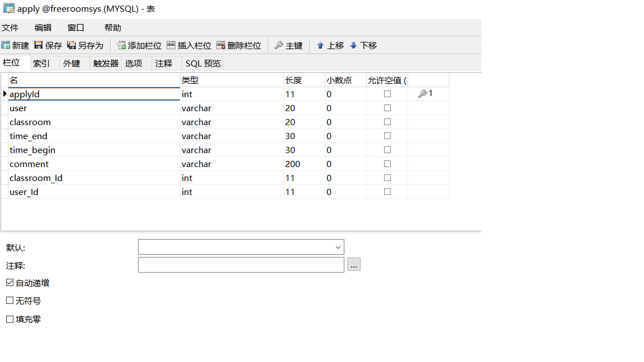
Task: Switch to the Indexes (索引) tab
Action: [x=45, y=63]
